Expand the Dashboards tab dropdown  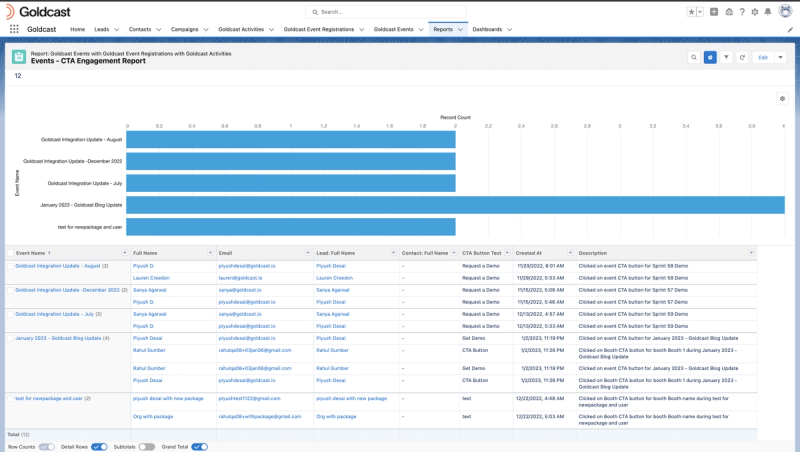[x=509, y=30]
